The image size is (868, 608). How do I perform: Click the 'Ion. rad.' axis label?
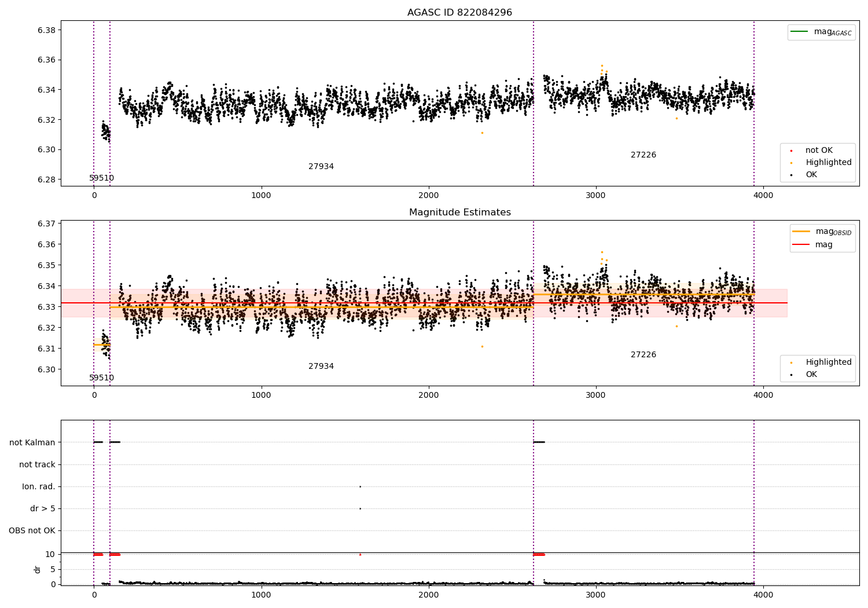(39, 487)
